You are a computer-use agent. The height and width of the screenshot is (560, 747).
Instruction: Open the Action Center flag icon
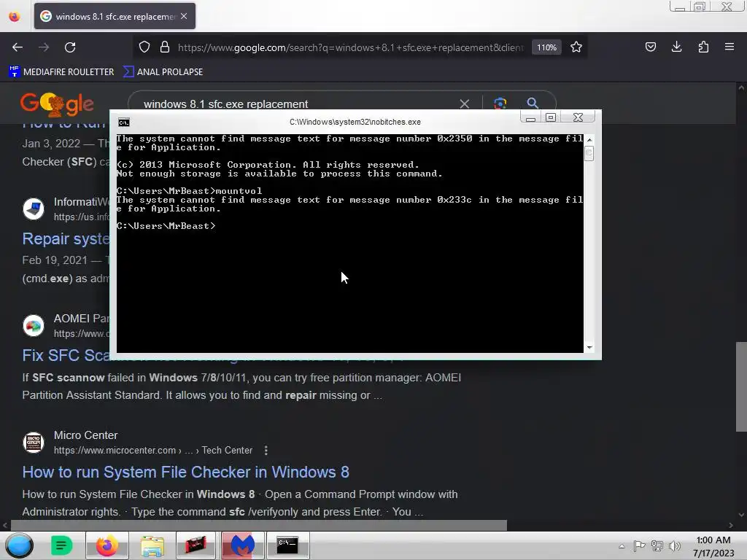click(x=639, y=546)
